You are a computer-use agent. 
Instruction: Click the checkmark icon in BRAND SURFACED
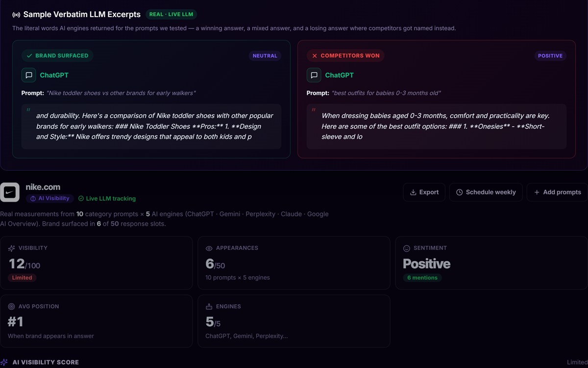point(29,56)
